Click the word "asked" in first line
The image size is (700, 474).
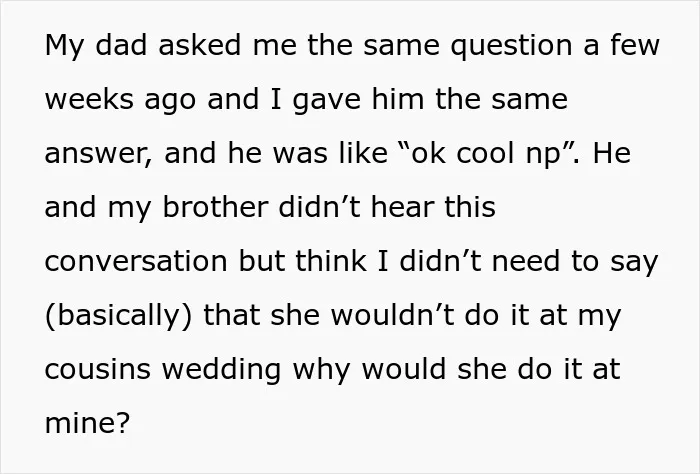(199, 45)
